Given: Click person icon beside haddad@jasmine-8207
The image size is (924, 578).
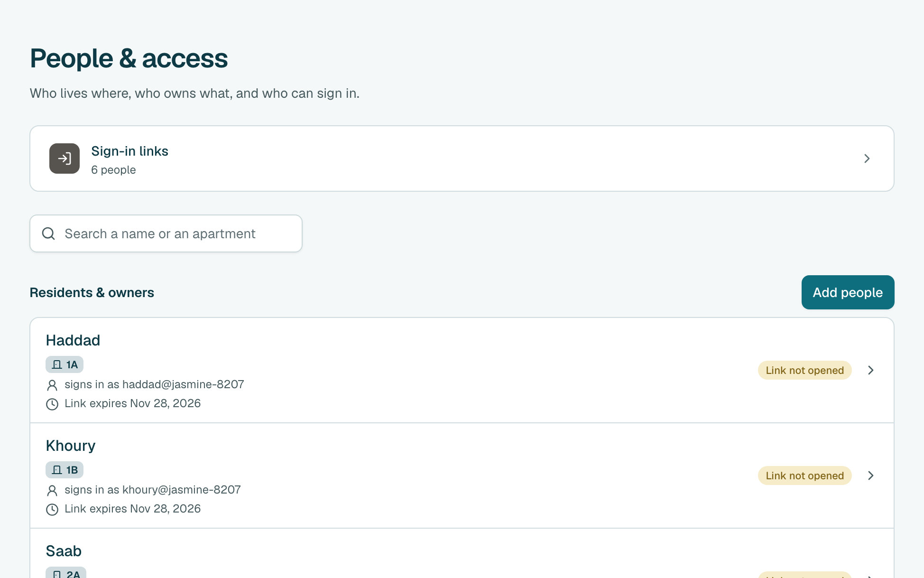Looking at the screenshot, I should tap(52, 385).
